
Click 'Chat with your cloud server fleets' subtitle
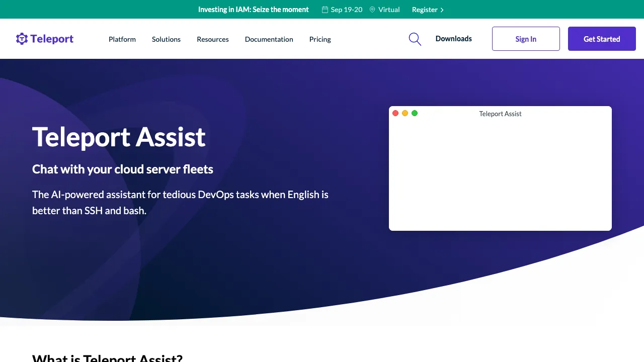(123, 169)
